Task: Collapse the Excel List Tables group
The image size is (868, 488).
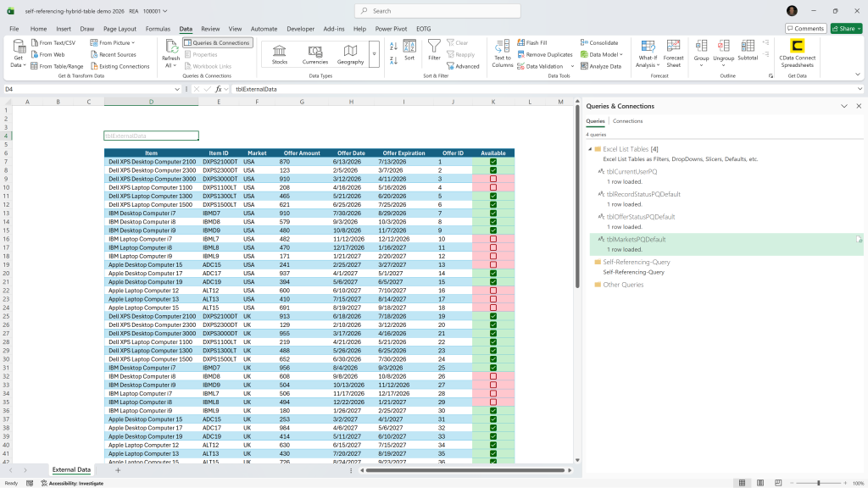Action: pos(590,149)
